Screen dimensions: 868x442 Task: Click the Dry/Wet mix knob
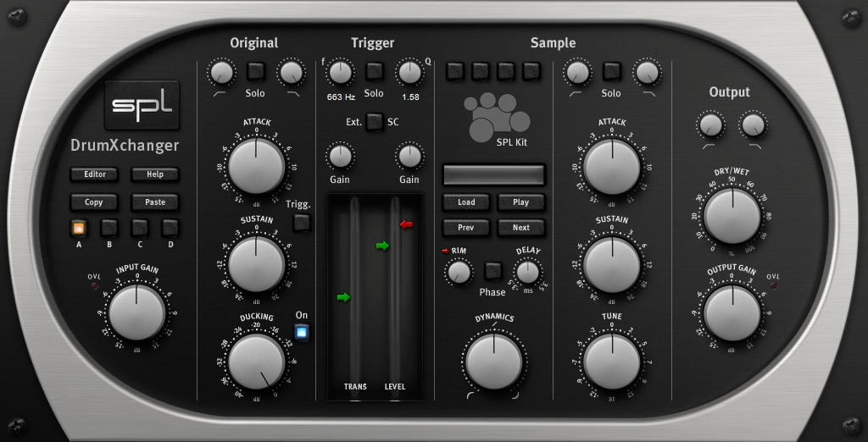coord(732,215)
